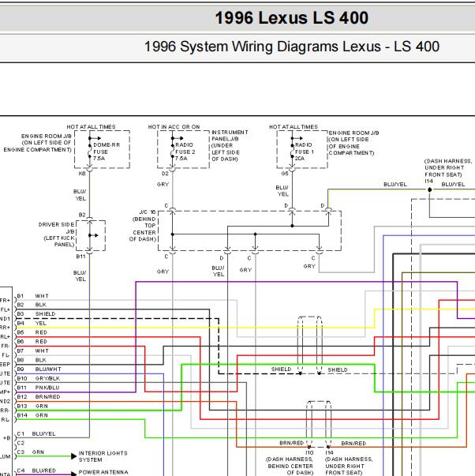
Task: Click the 'B9 BLU/WHT' pin label
Action: (39, 369)
